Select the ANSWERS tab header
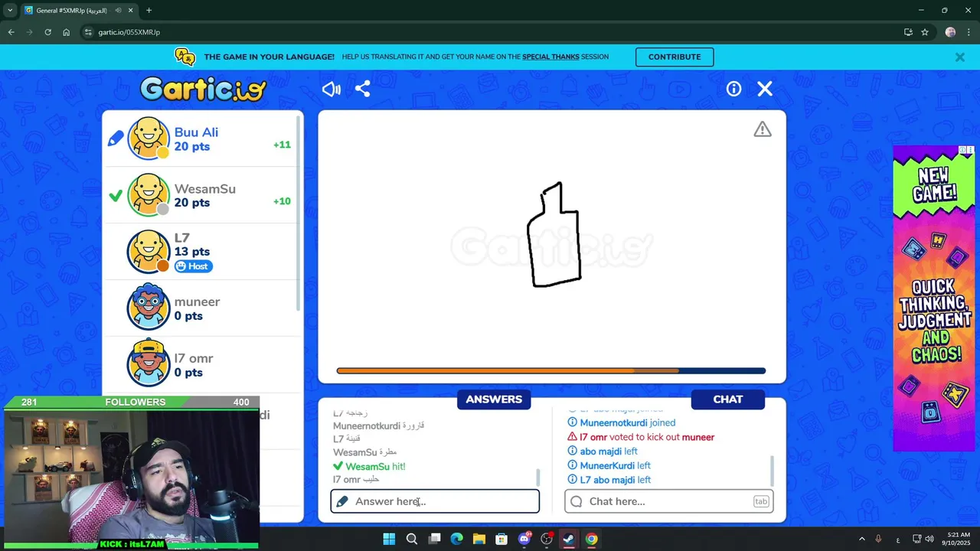 pos(494,399)
